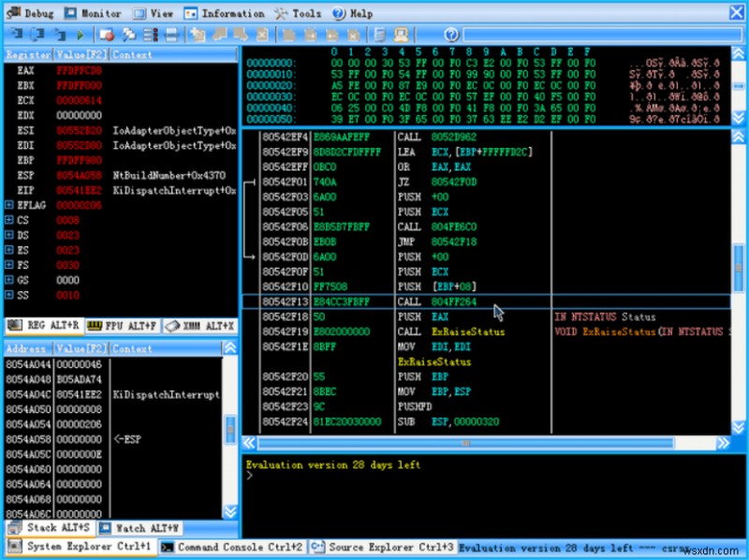Select stack row address 8054A058
Image resolution: width=749 pixels, height=560 pixels.
tap(28, 439)
